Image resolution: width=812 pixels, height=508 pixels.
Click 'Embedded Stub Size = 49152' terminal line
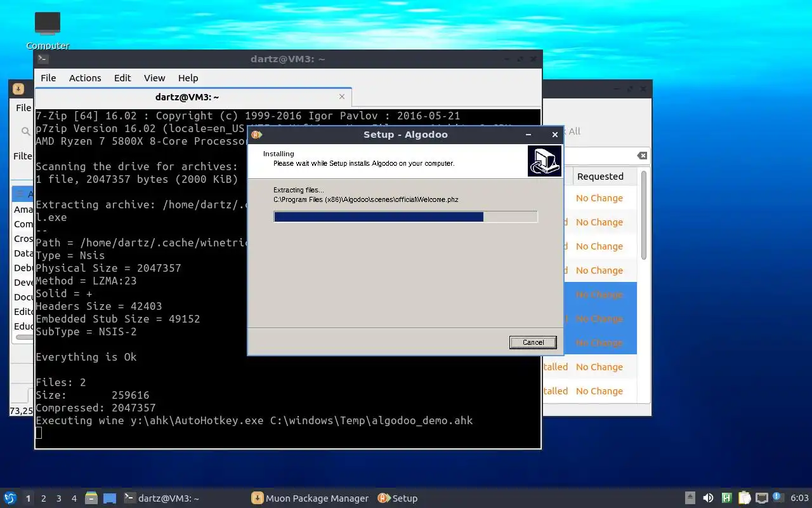(x=117, y=319)
